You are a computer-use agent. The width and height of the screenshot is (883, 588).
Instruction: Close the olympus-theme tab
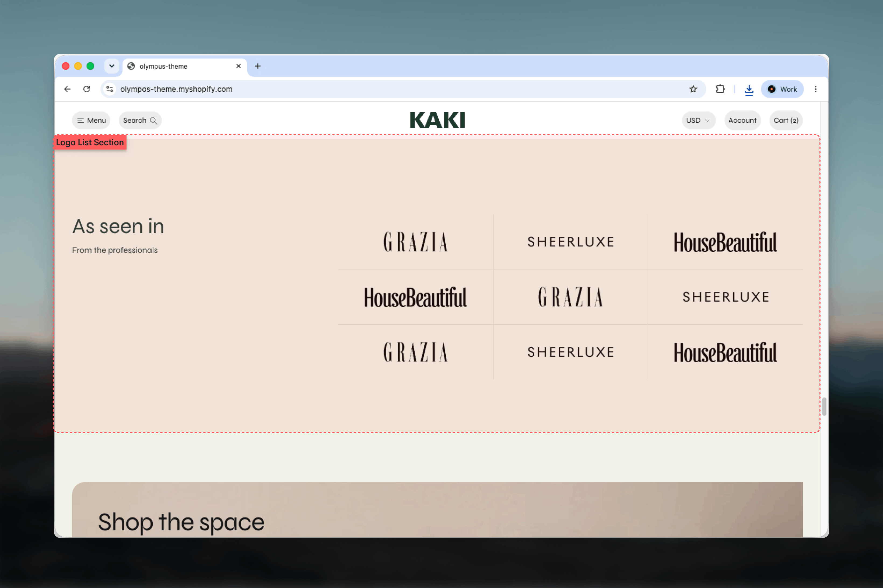click(x=238, y=66)
